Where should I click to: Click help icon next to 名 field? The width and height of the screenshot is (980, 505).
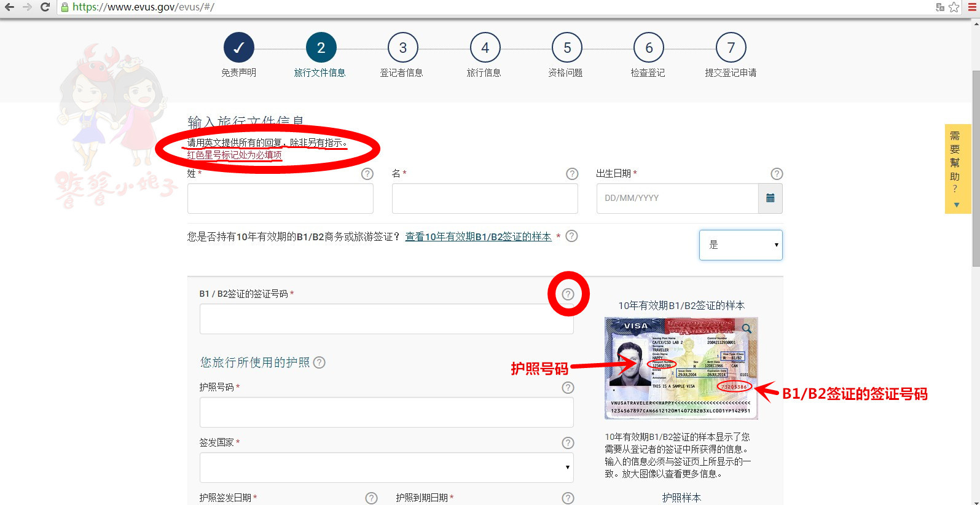coord(572,174)
